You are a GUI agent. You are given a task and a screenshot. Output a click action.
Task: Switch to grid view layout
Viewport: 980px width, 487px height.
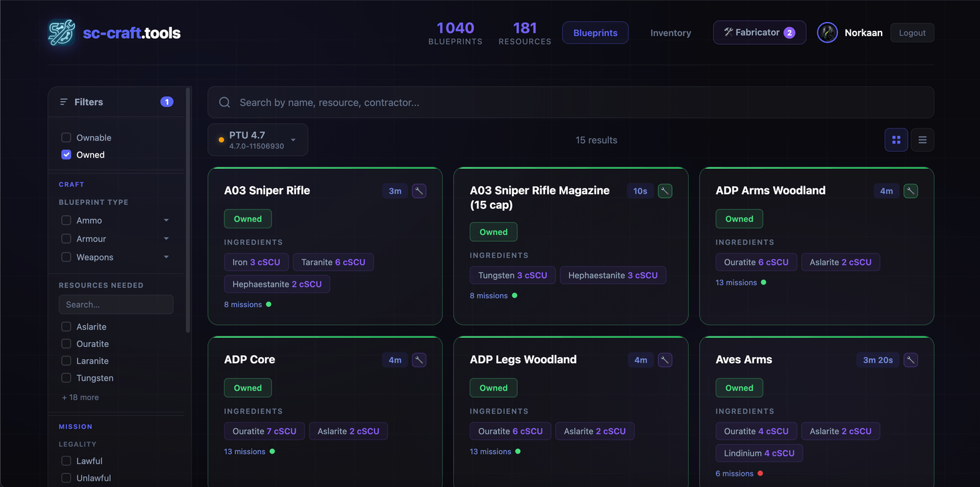click(x=896, y=140)
